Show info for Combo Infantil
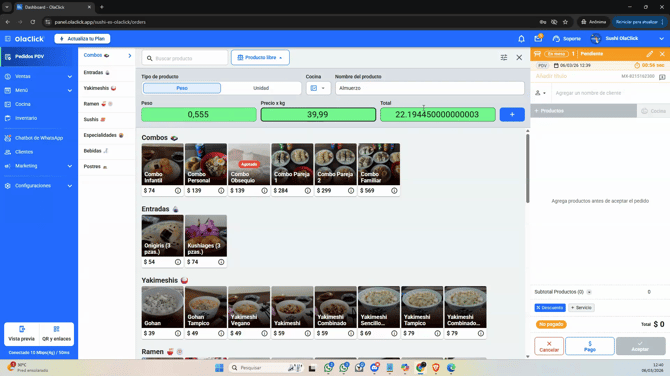The width and height of the screenshot is (670, 376). (178, 191)
